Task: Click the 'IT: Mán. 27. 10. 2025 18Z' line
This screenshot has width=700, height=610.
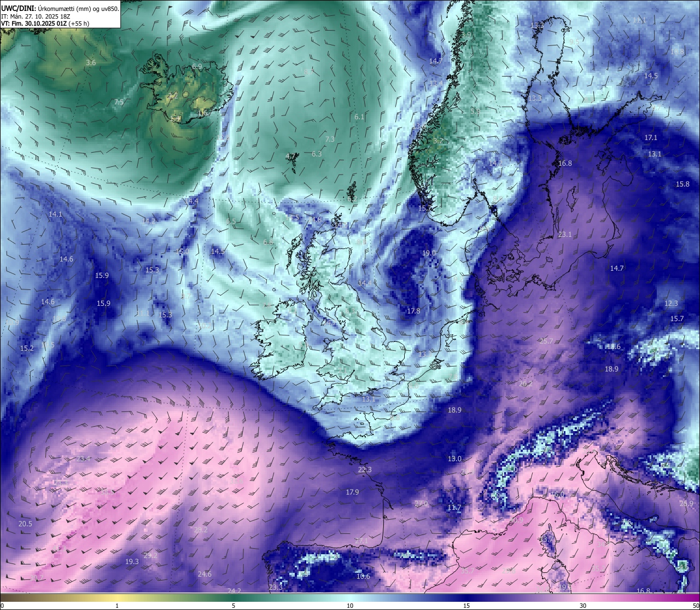Action: 35,16
